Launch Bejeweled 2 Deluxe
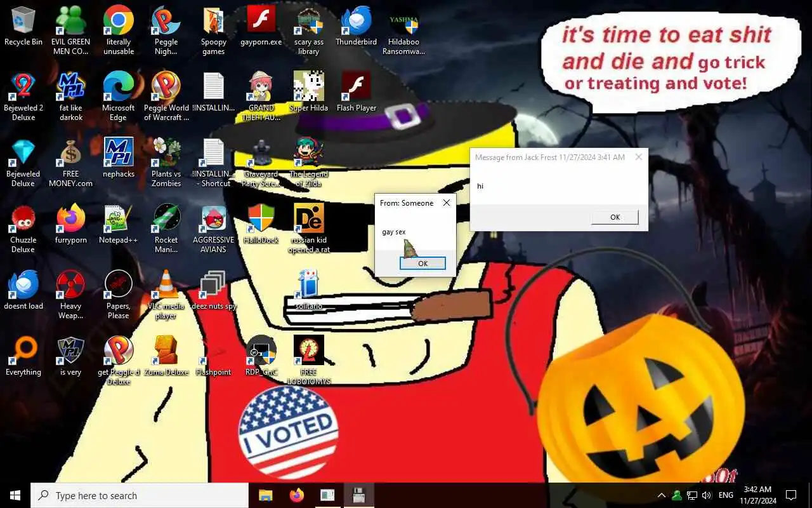This screenshot has width=812, height=508. 23,97
